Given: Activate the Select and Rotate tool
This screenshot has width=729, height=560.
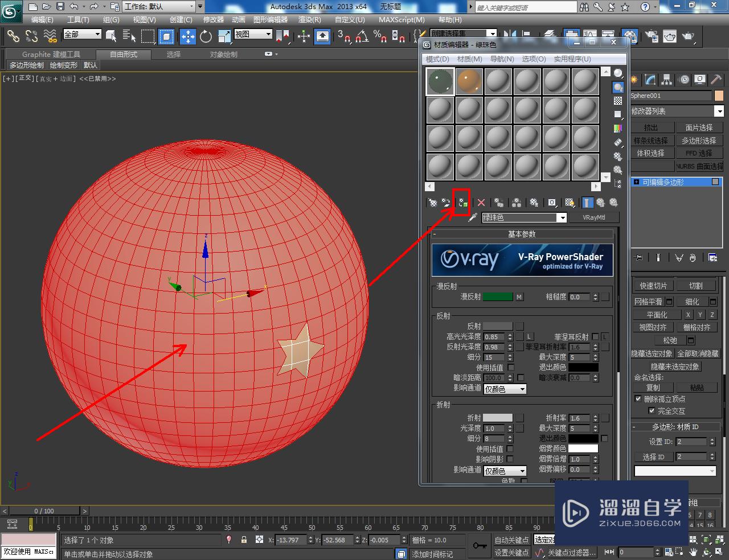Looking at the screenshot, I should pyautogui.click(x=206, y=36).
